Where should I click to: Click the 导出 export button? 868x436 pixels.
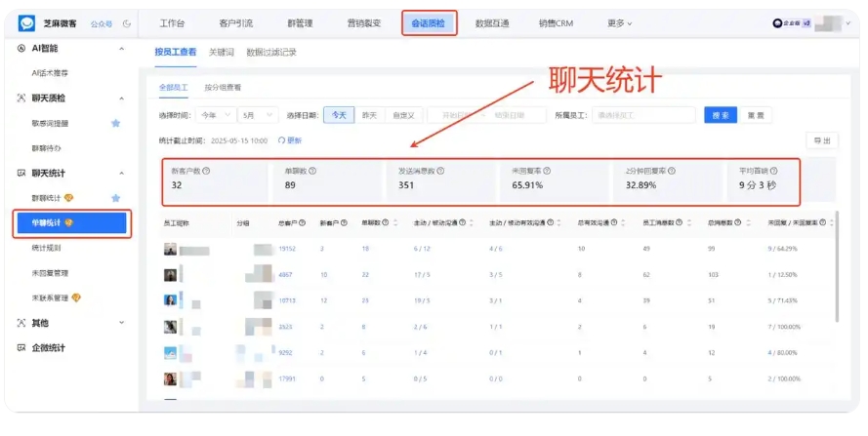[x=822, y=140]
